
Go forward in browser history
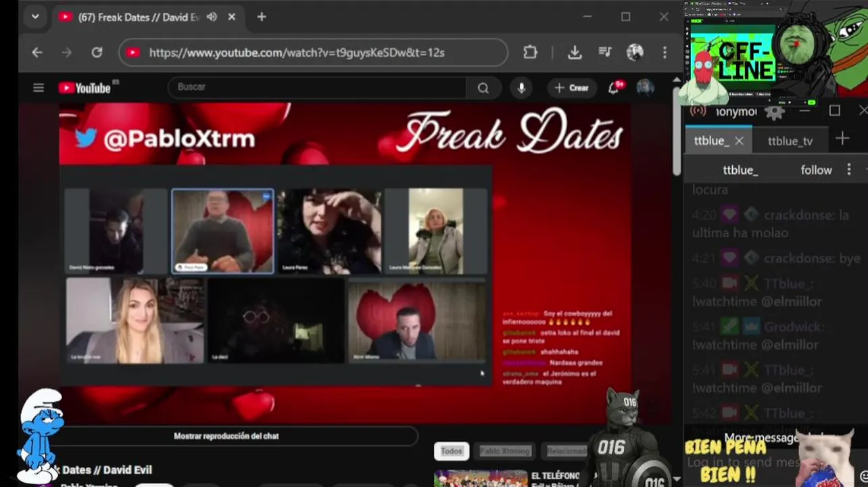click(66, 52)
